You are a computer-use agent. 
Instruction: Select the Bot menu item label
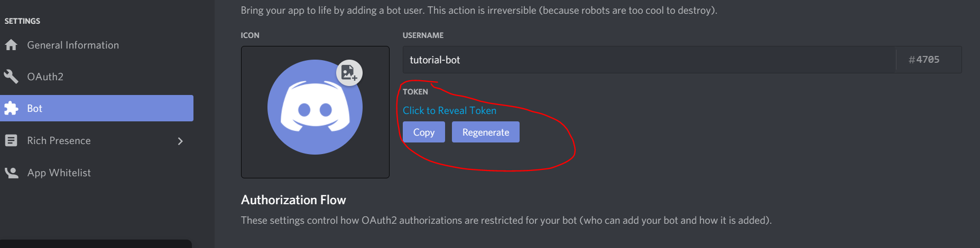point(35,108)
